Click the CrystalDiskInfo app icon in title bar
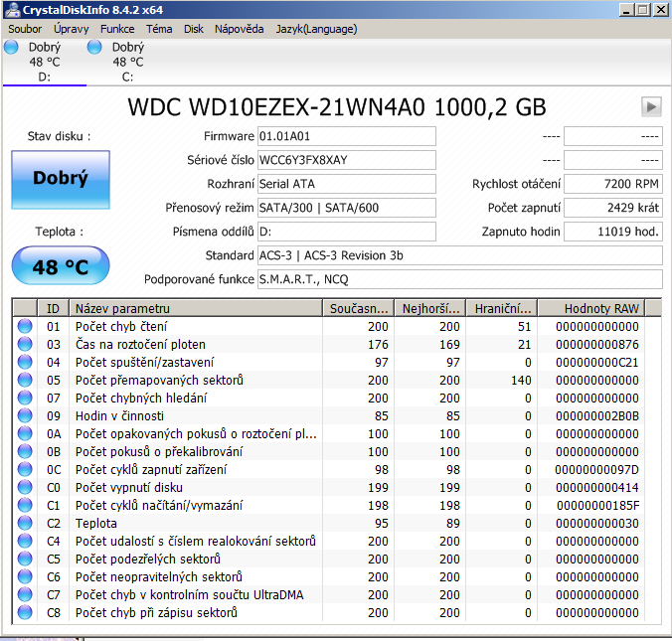The width and height of the screenshot is (672, 641). (x=14, y=10)
